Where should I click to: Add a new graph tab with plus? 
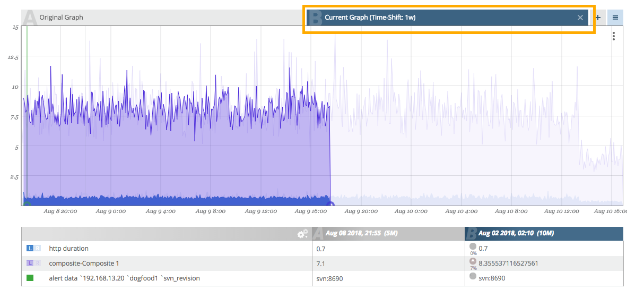tap(598, 18)
